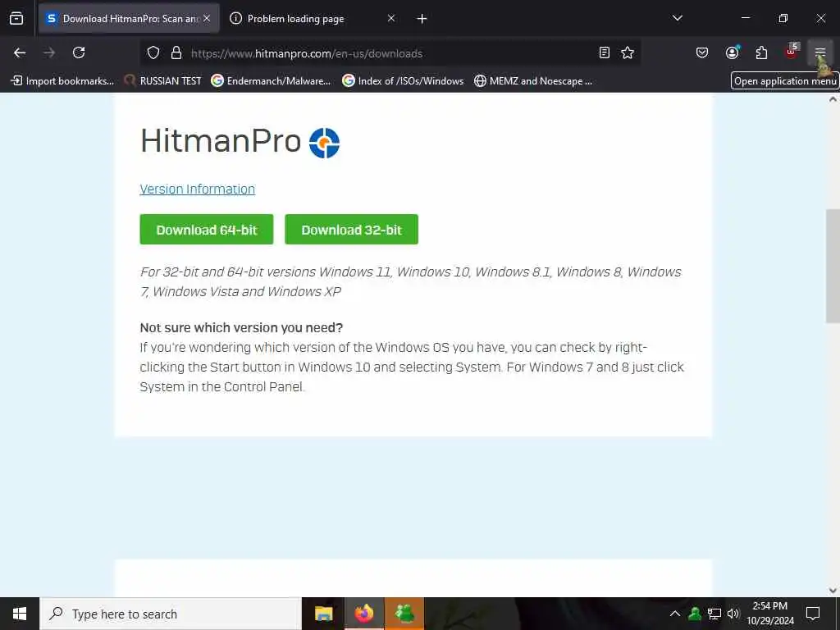Open RUSSIAN TEST bookmark
Viewport: 840px width, 630px height.
163,81
